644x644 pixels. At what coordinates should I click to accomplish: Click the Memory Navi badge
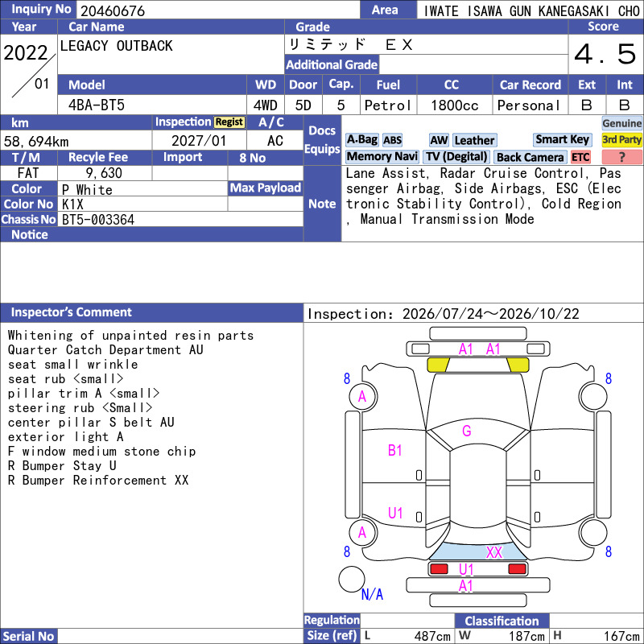[382, 156]
